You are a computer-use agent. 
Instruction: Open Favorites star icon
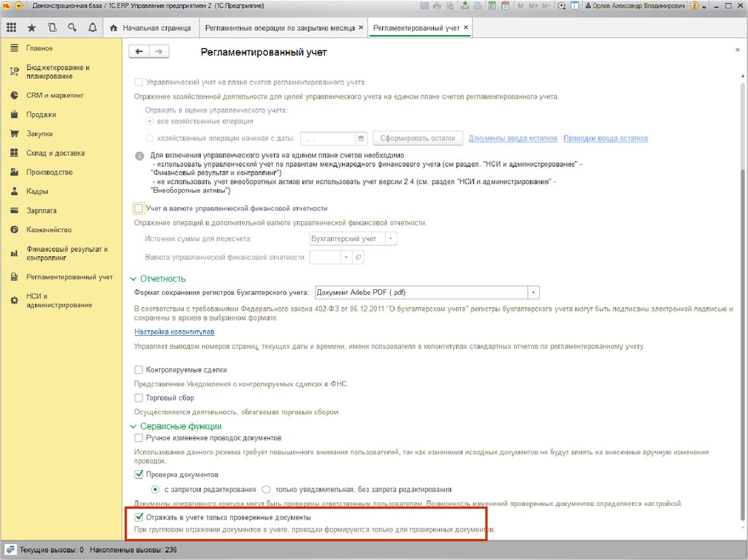pyautogui.click(x=31, y=28)
